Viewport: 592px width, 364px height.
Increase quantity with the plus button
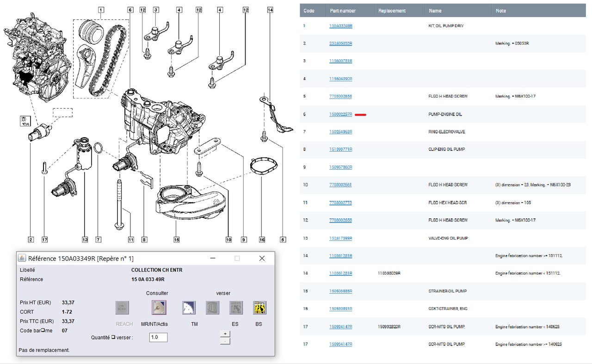point(225,333)
